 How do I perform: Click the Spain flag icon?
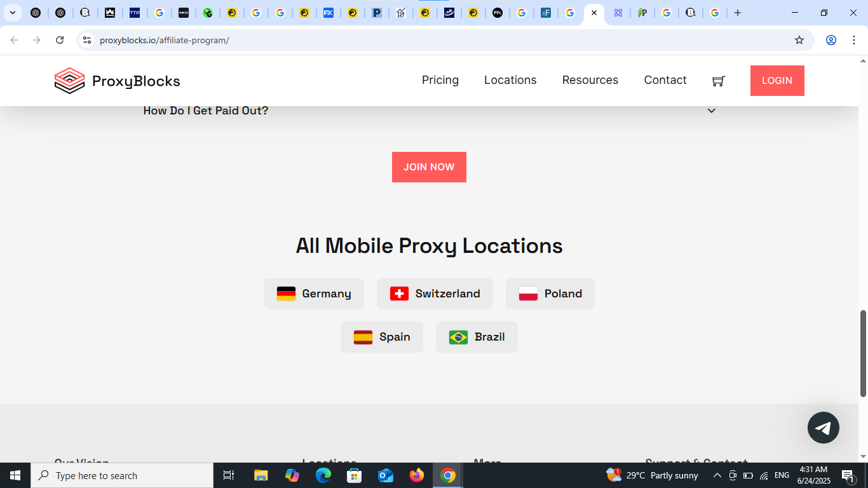363,337
